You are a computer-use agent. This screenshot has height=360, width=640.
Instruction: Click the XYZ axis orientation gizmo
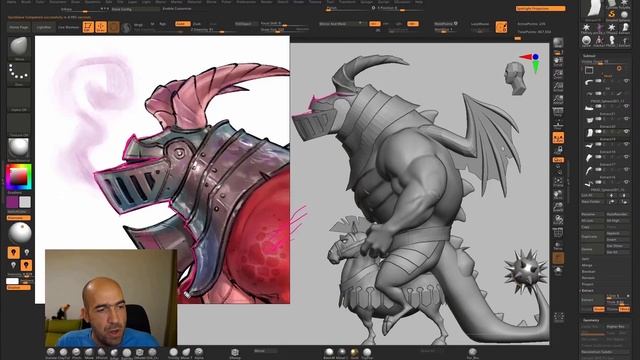[531, 62]
